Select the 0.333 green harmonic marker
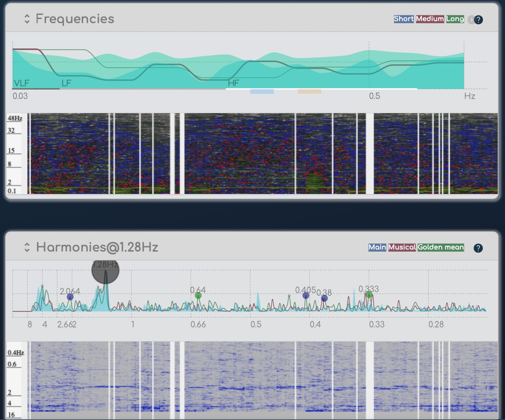Viewport: 505px width, 420px height. [369, 294]
